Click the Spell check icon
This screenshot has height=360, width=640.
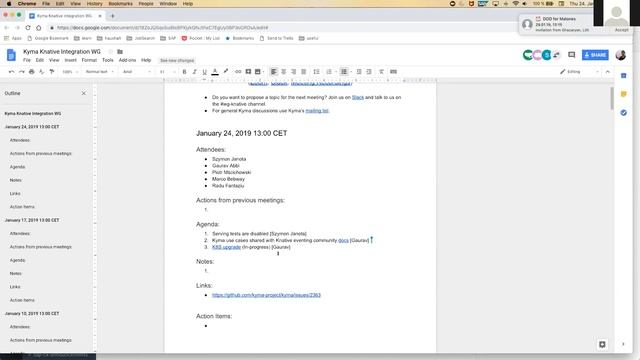click(x=42, y=72)
